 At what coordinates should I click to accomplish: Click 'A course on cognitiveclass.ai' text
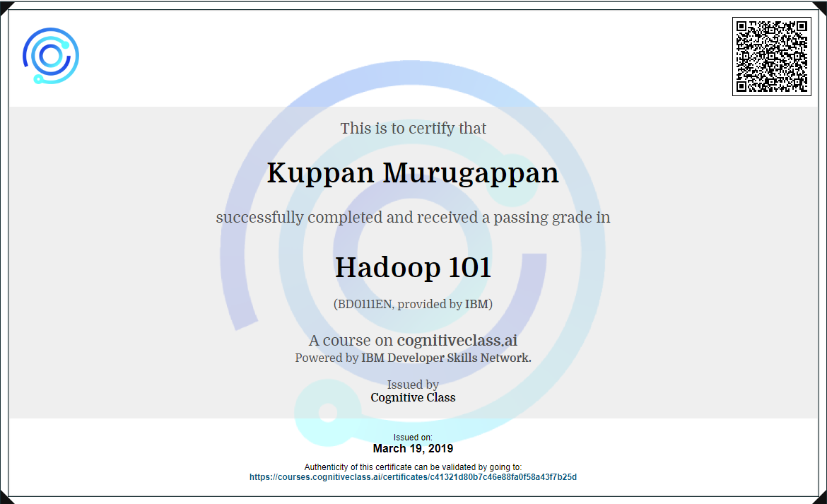click(413, 341)
